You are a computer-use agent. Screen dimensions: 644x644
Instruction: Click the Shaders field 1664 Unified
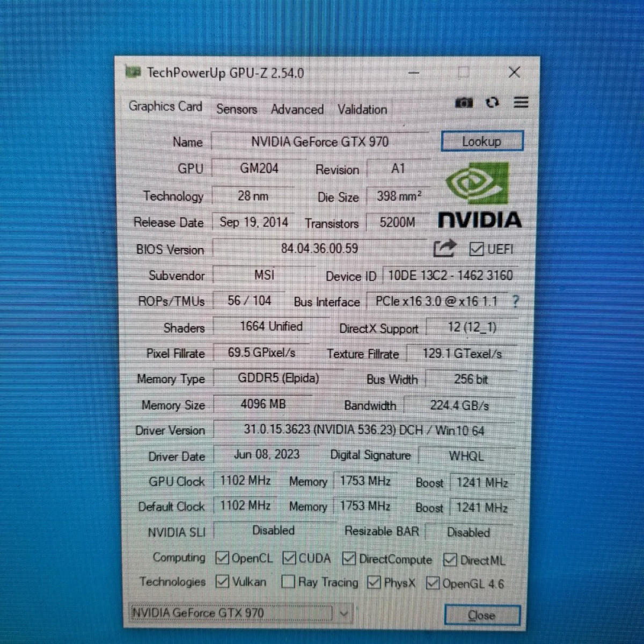tap(272, 326)
